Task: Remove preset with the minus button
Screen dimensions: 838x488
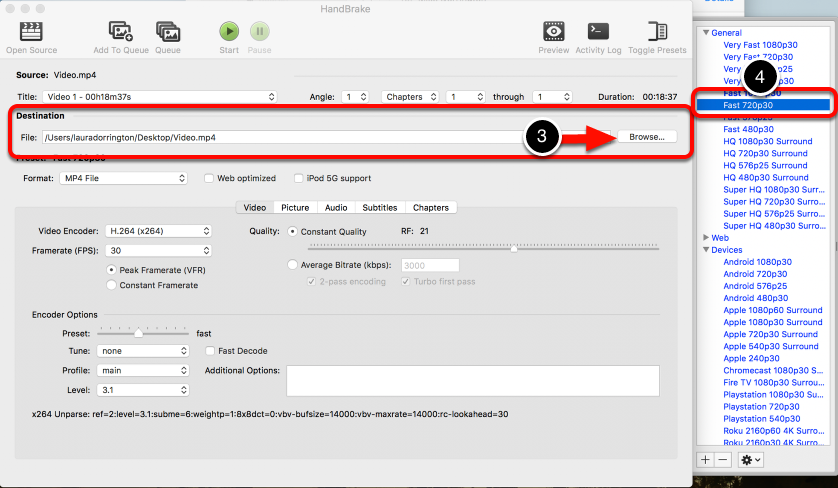Action: (x=723, y=460)
